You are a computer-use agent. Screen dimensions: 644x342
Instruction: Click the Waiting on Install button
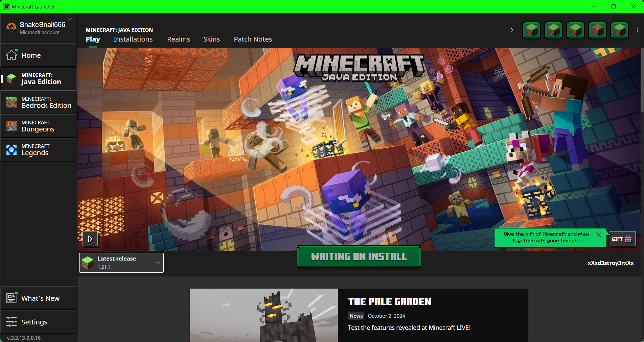359,256
